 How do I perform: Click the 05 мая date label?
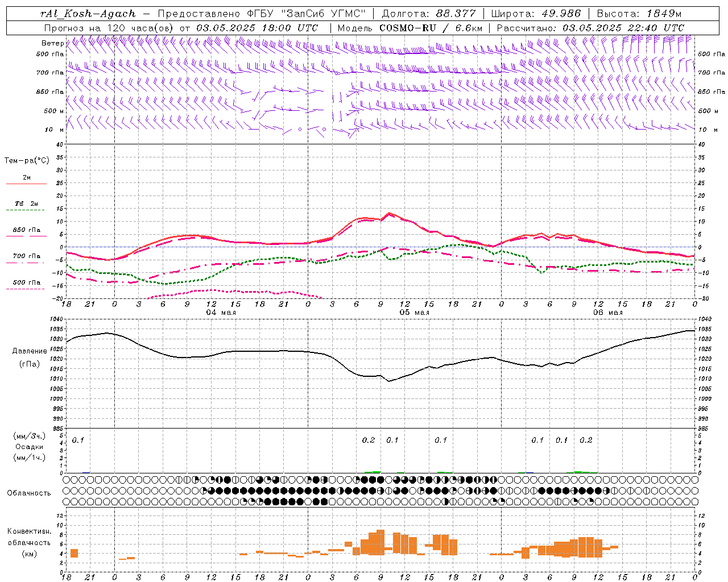tap(414, 313)
